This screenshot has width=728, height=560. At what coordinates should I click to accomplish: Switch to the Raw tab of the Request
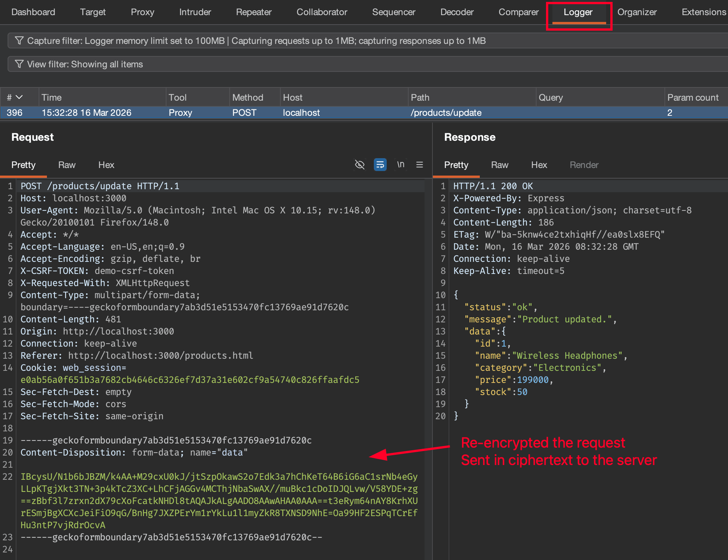[x=67, y=165]
